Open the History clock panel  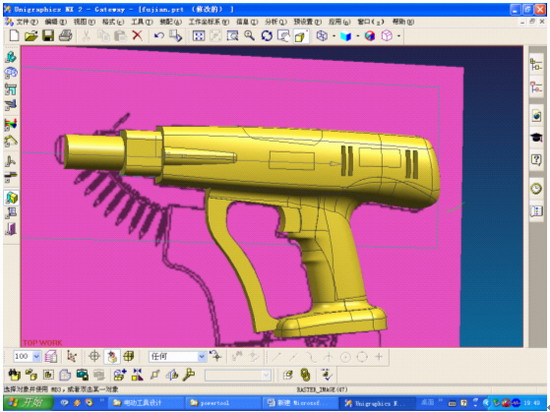pos(536,189)
